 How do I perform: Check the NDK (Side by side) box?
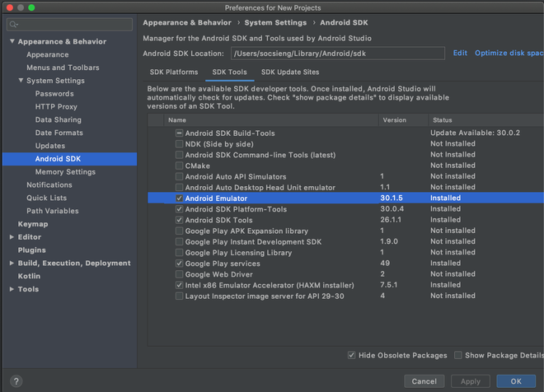pyautogui.click(x=179, y=144)
